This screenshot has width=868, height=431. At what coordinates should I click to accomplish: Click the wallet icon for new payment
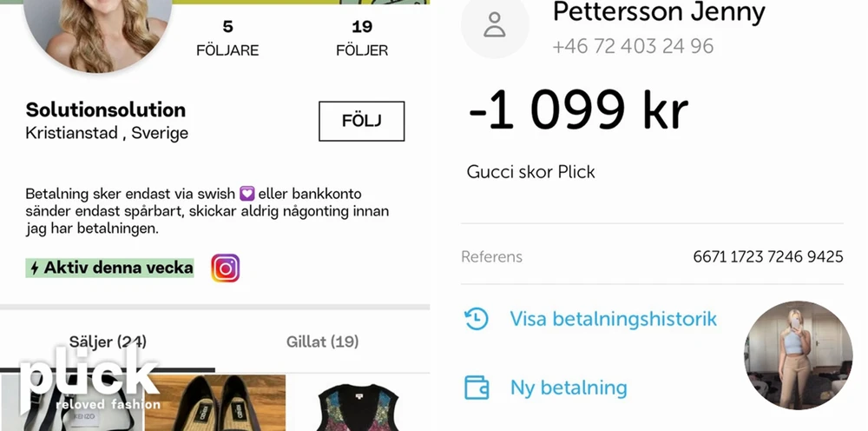(476, 388)
